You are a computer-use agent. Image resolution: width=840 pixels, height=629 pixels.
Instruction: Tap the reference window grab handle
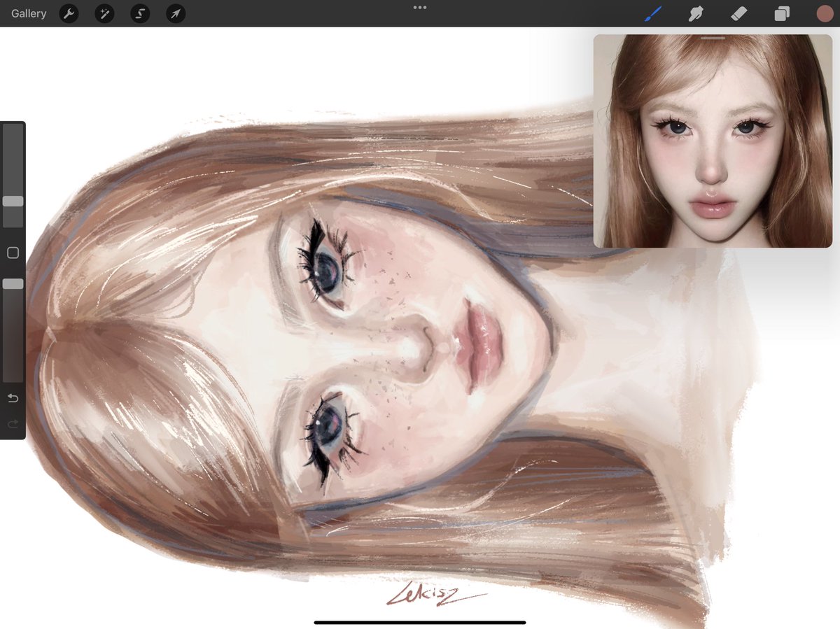pos(713,38)
